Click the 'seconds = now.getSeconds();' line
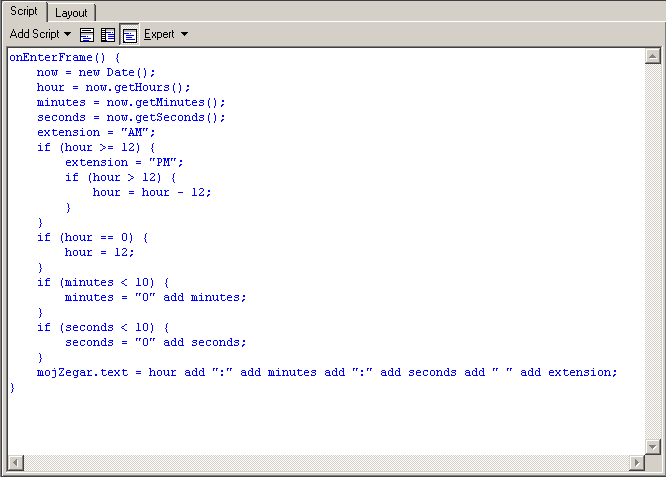The image size is (666, 477). pos(131,117)
